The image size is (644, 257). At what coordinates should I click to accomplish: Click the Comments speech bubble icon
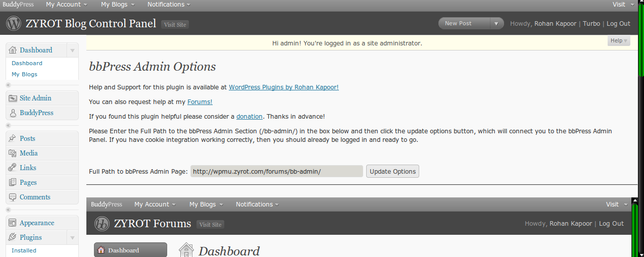pyautogui.click(x=13, y=197)
